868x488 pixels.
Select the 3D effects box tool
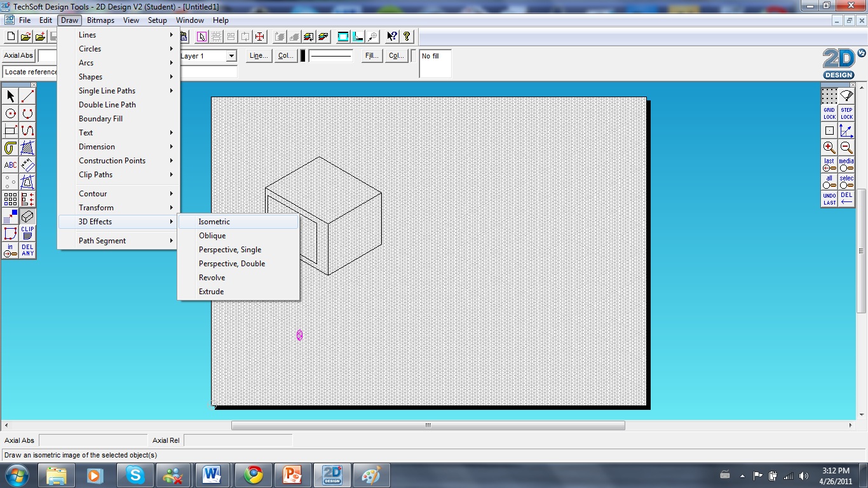point(26,216)
